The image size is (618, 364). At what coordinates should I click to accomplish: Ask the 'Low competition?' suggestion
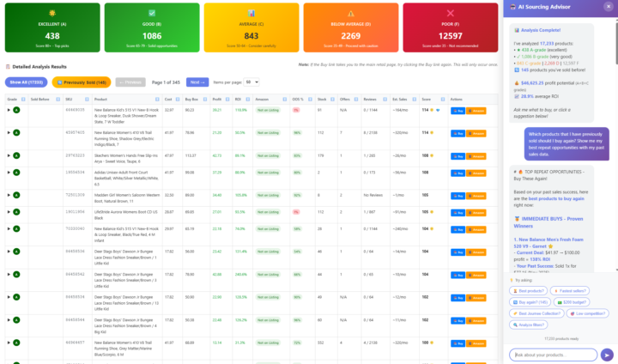(588, 313)
